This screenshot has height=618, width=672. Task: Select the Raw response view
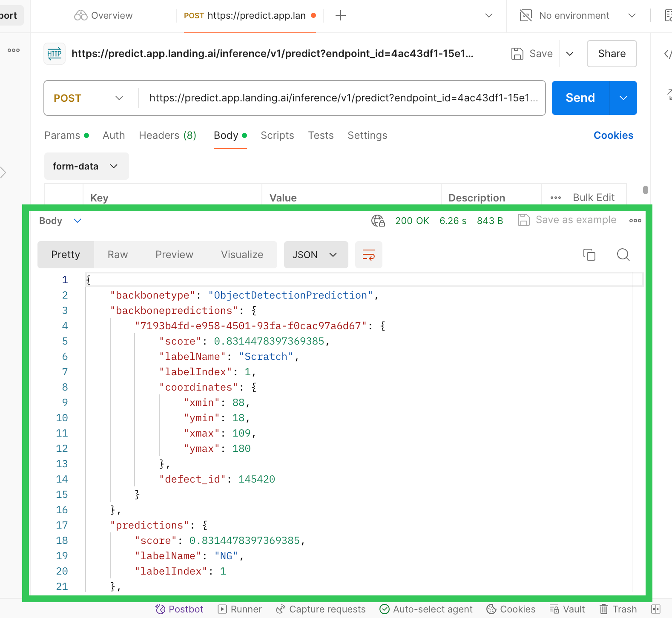(x=118, y=255)
